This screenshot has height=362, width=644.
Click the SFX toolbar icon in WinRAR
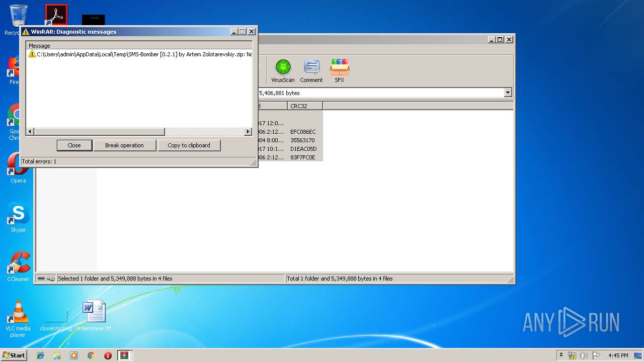pos(340,71)
